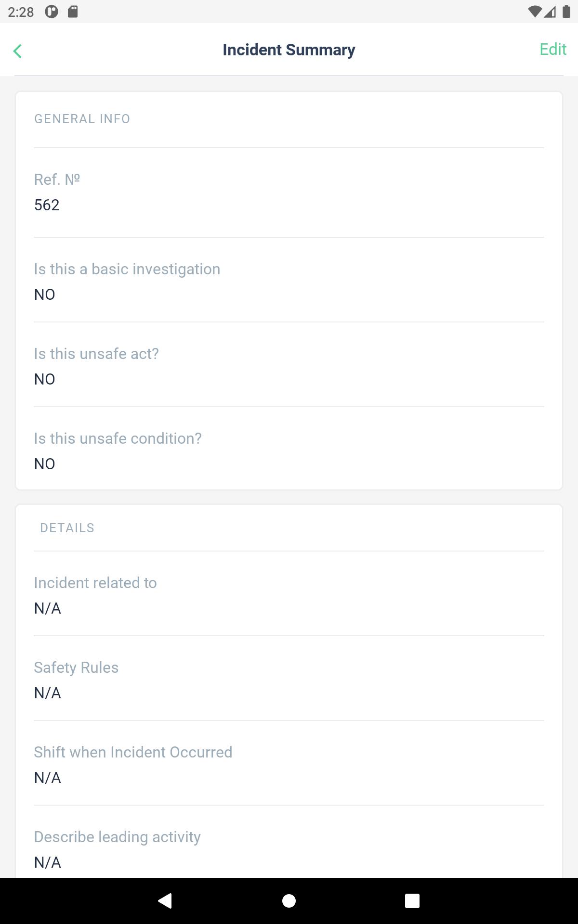The height and width of the screenshot is (924, 578).
Task: Tap the 'Incident related to' field
Action: pos(289,595)
